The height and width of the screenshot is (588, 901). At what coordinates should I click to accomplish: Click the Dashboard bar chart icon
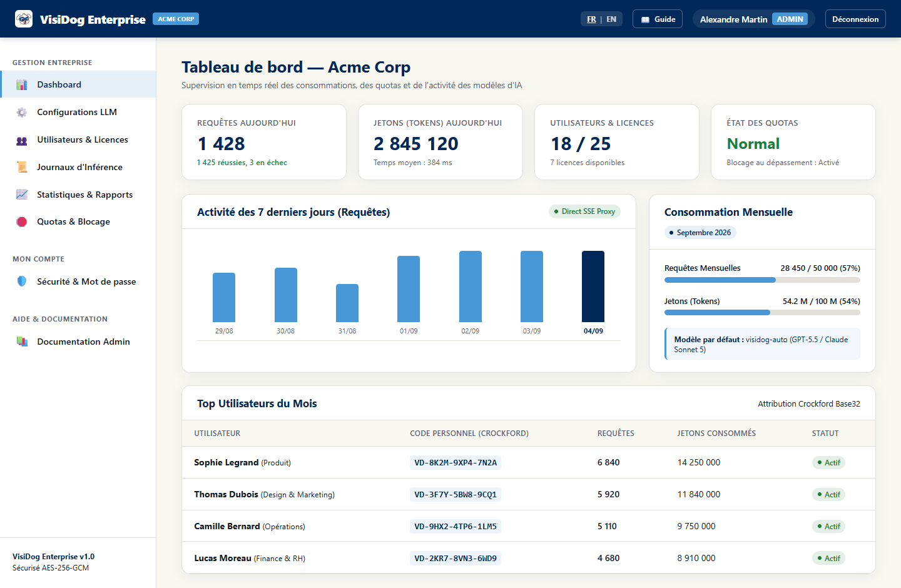click(x=22, y=84)
